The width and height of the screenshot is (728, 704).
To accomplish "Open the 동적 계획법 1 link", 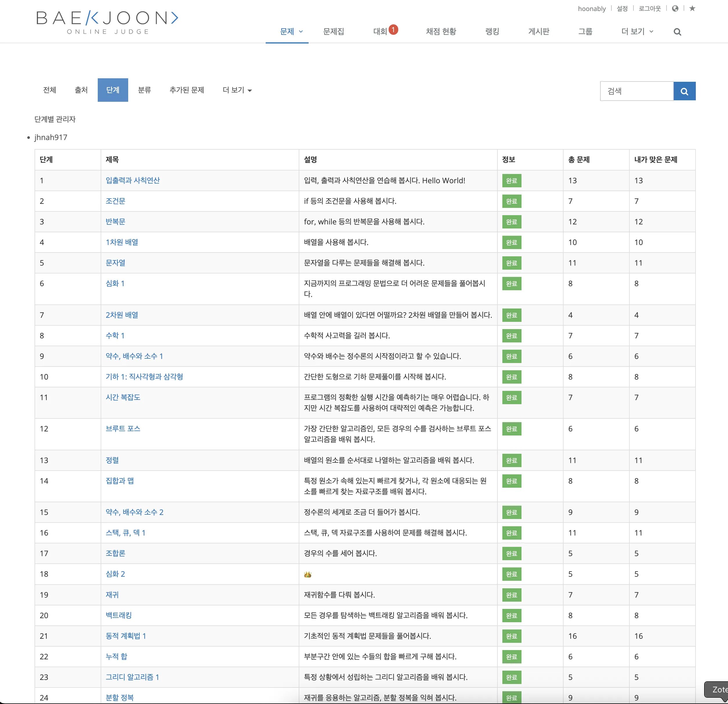I will point(126,636).
